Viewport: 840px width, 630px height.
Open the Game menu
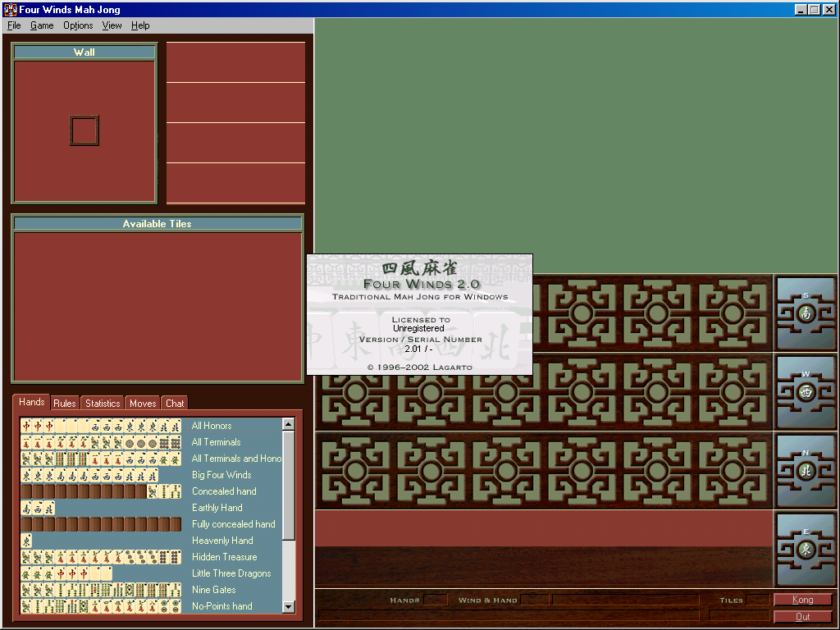pyautogui.click(x=42, y=25)
